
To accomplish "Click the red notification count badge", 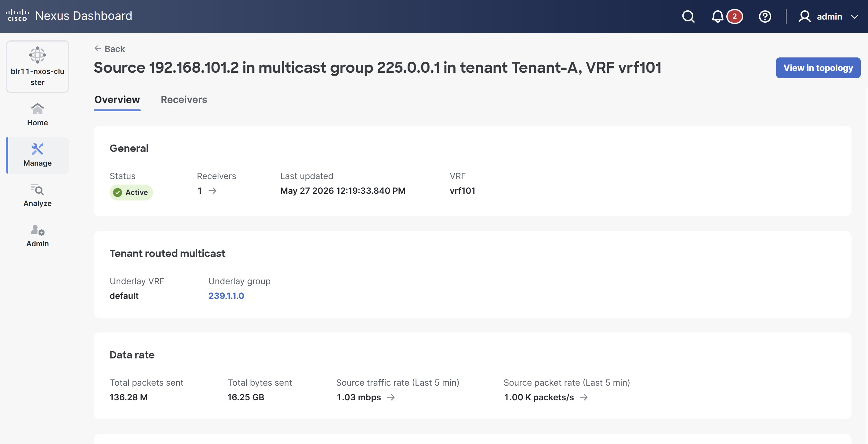I will click(734, 16).
